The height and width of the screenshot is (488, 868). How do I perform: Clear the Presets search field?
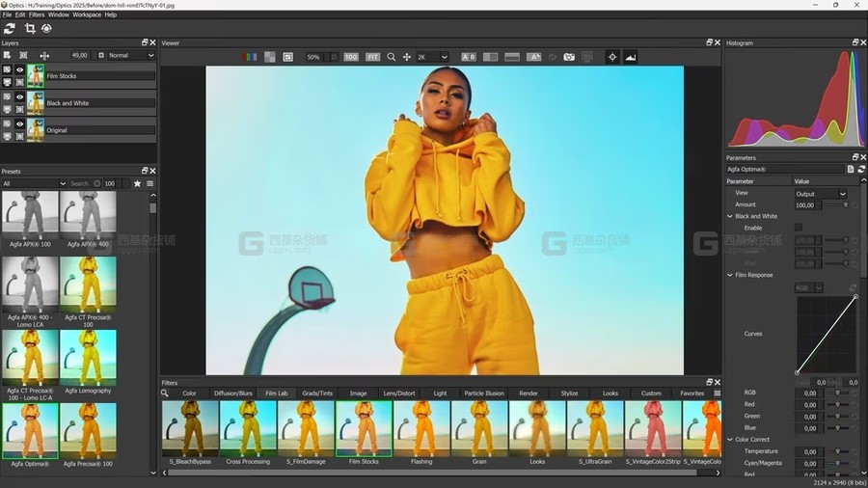96,183
